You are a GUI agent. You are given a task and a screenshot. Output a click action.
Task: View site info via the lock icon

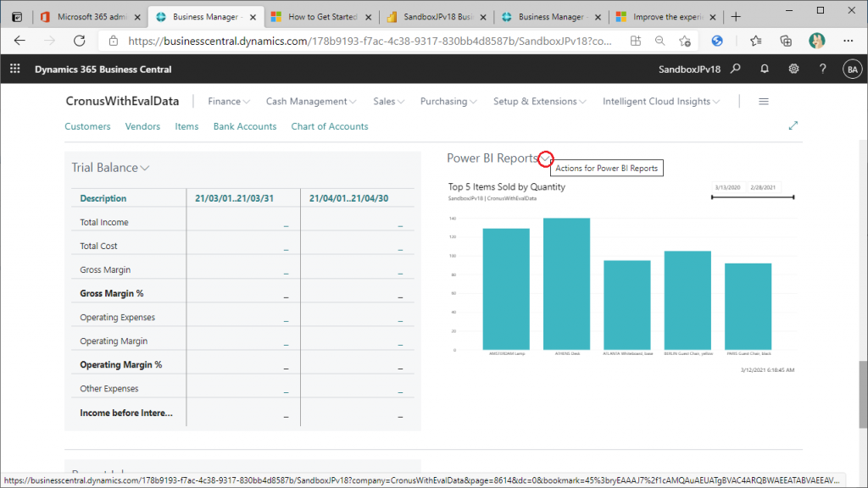coord(114,41)
